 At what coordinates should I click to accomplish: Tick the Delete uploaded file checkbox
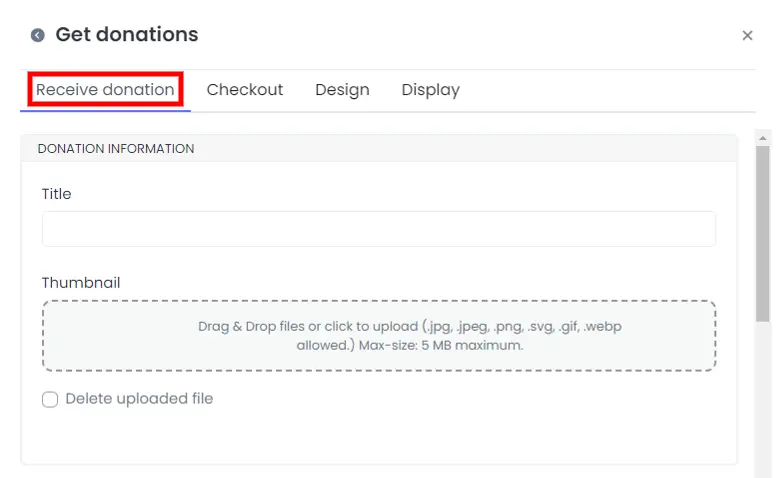(x=50, y=399)
